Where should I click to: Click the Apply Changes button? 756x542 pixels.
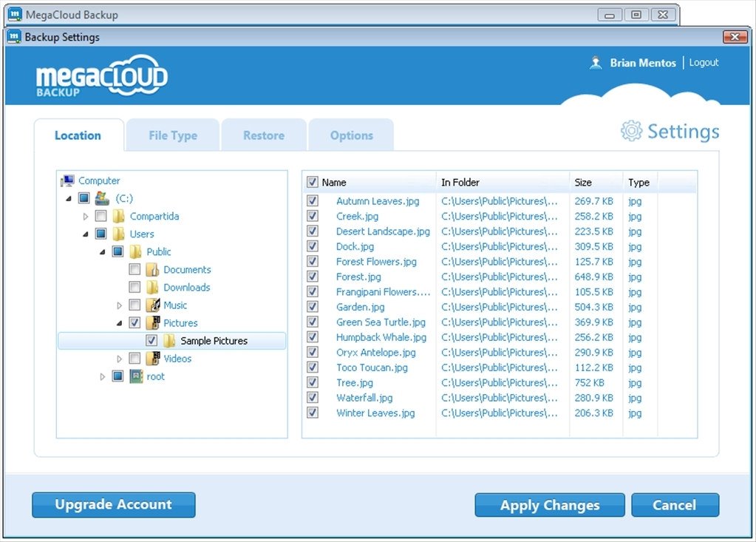550,505
